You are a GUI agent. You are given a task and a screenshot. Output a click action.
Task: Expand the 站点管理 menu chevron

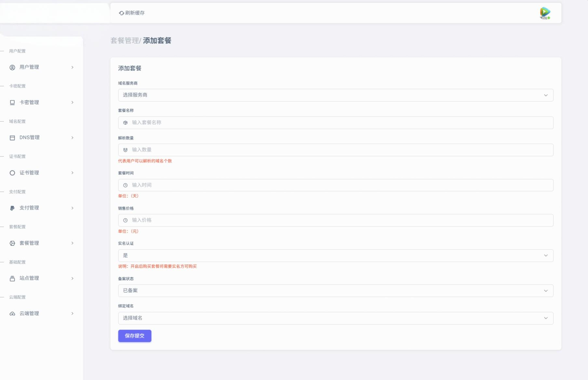click(72, 278)
